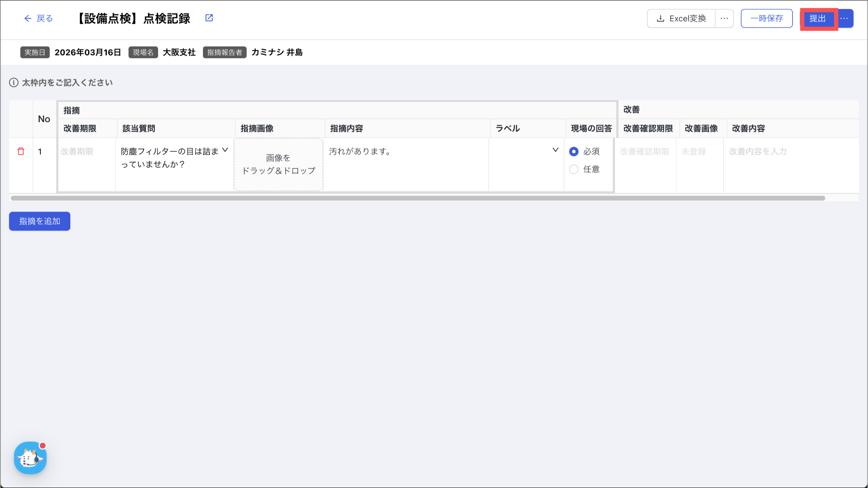The image size is (868, 488).
Task: Open the ellipsis menu next to Excel変換
Action: pos(724,19)
